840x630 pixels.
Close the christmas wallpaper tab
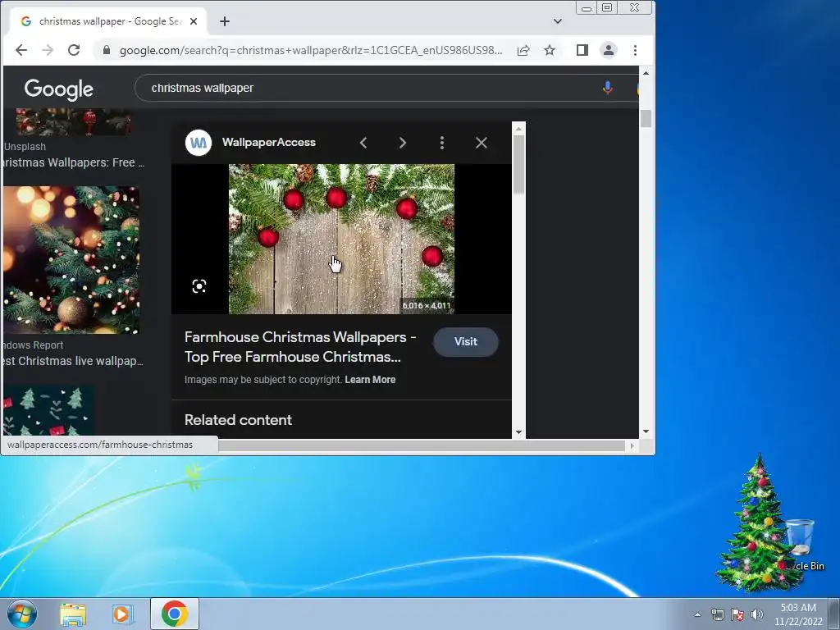194,21
